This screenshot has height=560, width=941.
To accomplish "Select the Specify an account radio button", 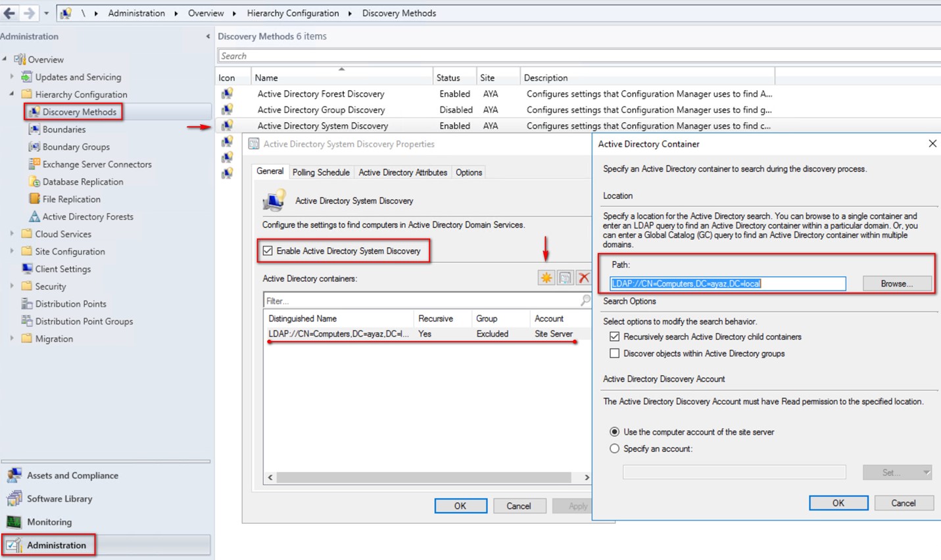I will click(x=614, y=449).
